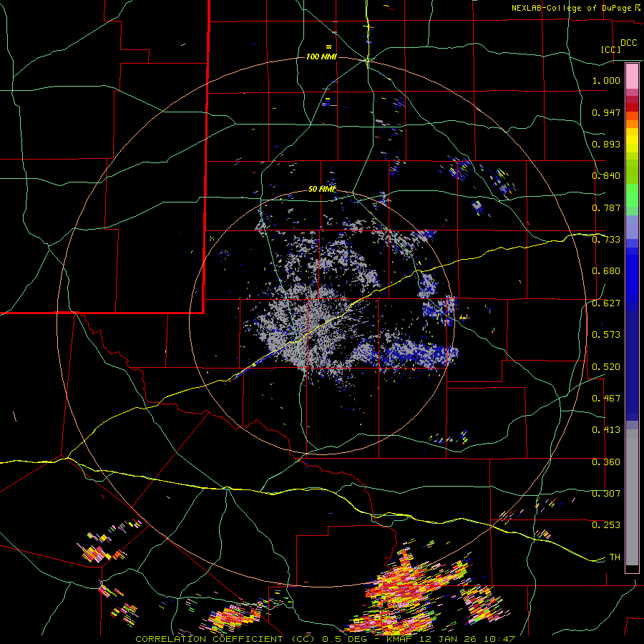This screenshot has height=644, width=644.
Task: Select the 0.307 scale value
Action: pos(606,494)
